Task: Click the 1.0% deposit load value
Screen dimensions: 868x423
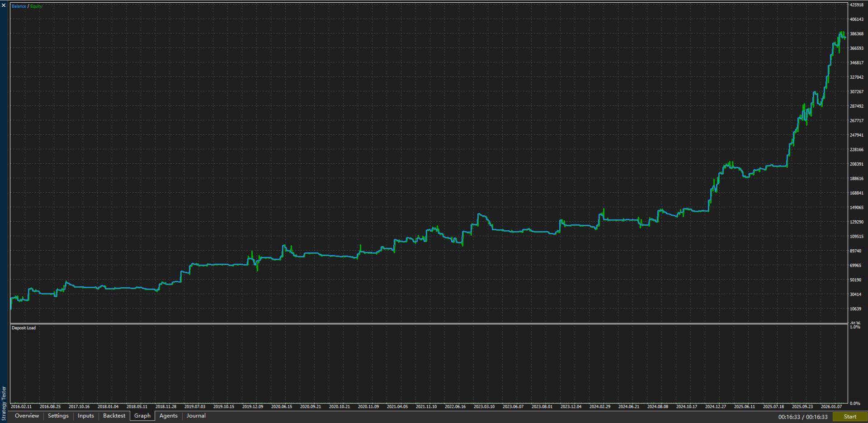Action: pos(855,327)
